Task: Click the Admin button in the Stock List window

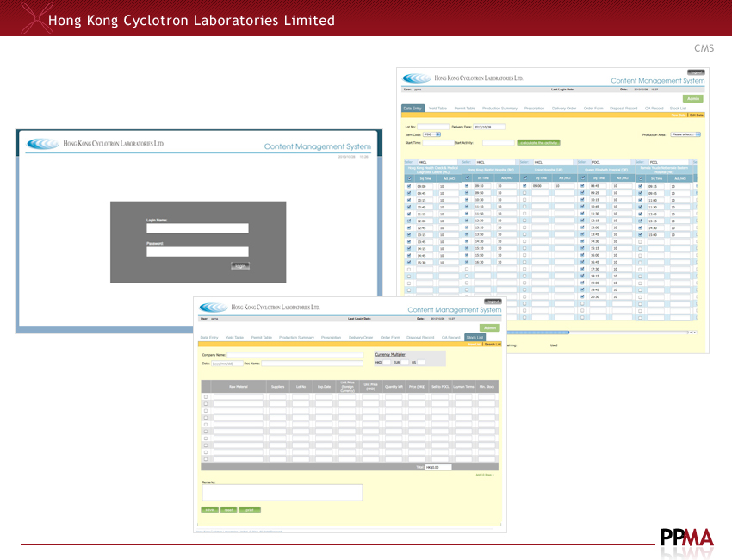Action: click(490, 328)
